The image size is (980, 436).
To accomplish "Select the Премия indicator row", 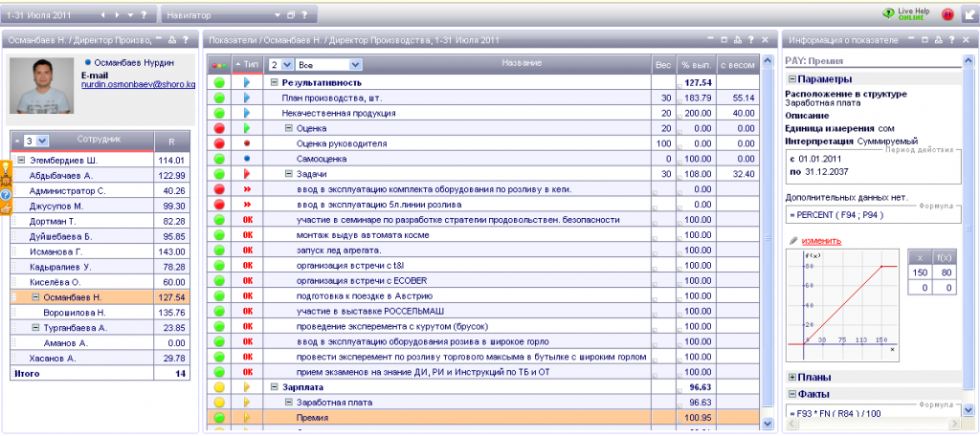I will coord(484,417).
